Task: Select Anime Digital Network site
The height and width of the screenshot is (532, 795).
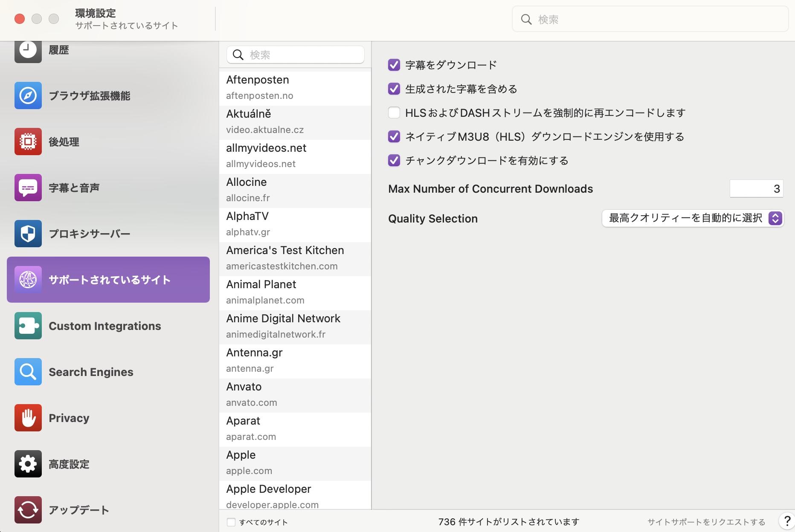Action: click(x=295, y=327)
